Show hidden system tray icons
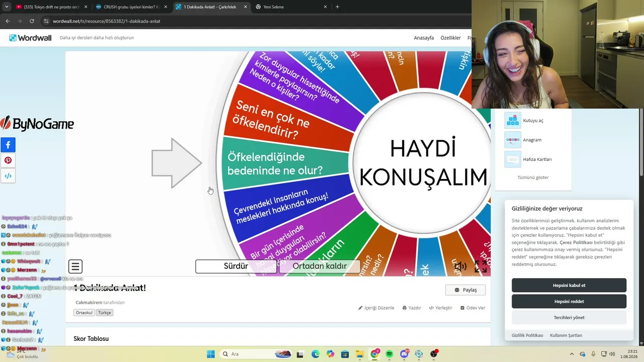 click(572, 354)
